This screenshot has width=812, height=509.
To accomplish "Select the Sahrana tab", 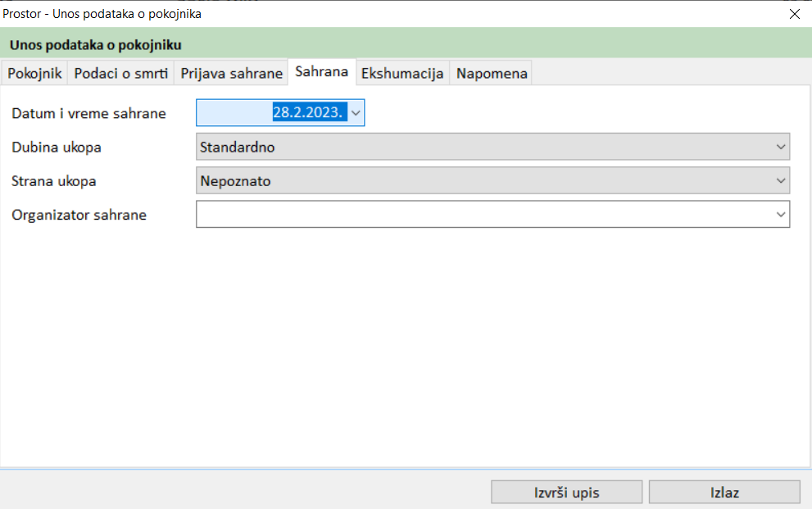I will [322, 72].
